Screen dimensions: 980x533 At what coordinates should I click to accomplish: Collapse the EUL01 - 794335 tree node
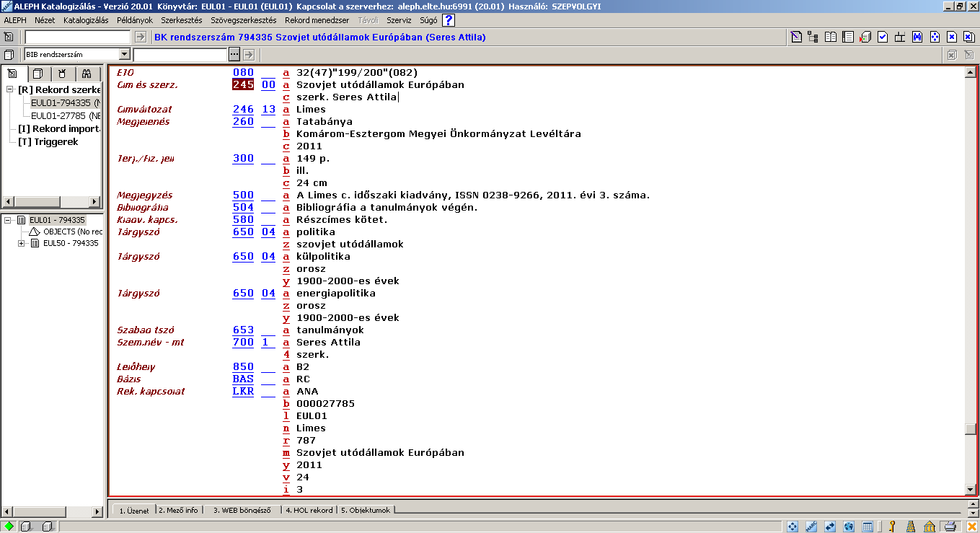coord(8,220)
